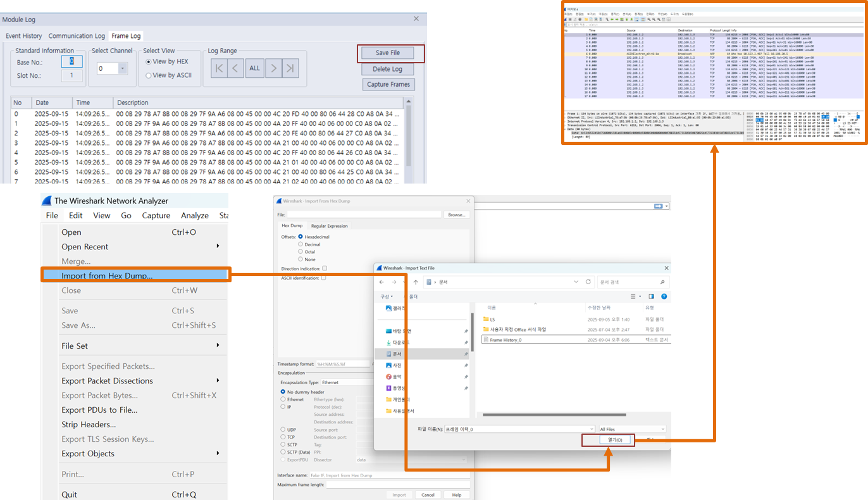Click Browse in Import From Hex Dump
This screenshot has height=500, width=868.
456,215
